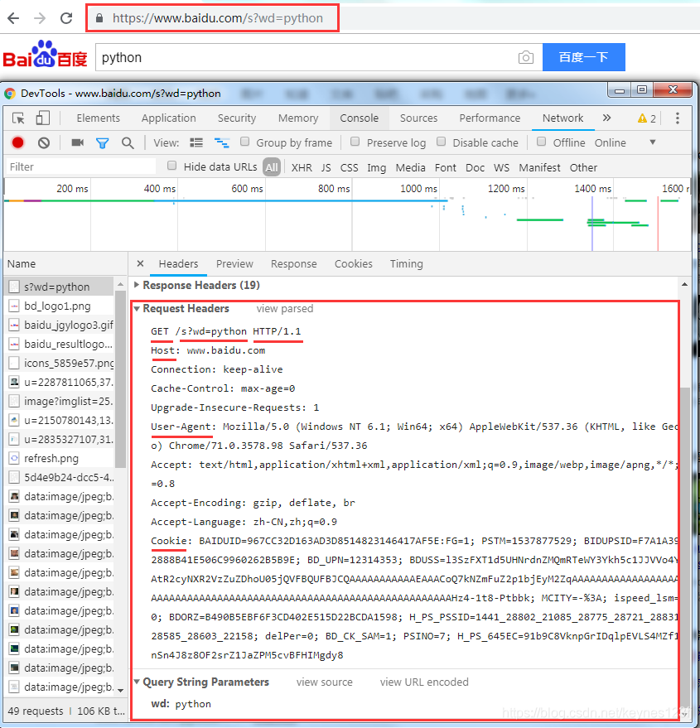
Task: Click the bd_logo1.png file icon
Action: [14, 306]
